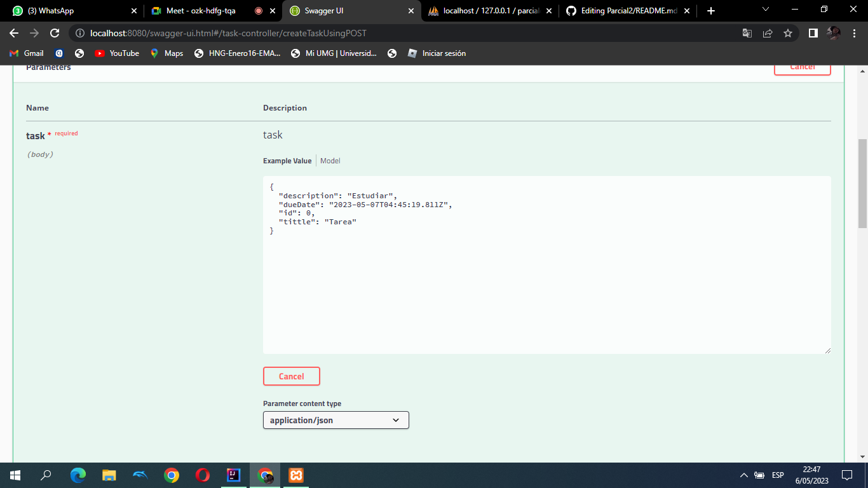Open the Parameter content type dropdown

pyautogui.click(x=336, y=420)
